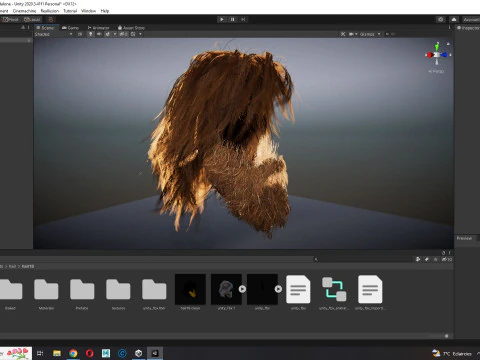The width and height of the screenshot is (480, 360).
Task: Click the Project search-by-type filter icon
Action: [x=418, y=259]
